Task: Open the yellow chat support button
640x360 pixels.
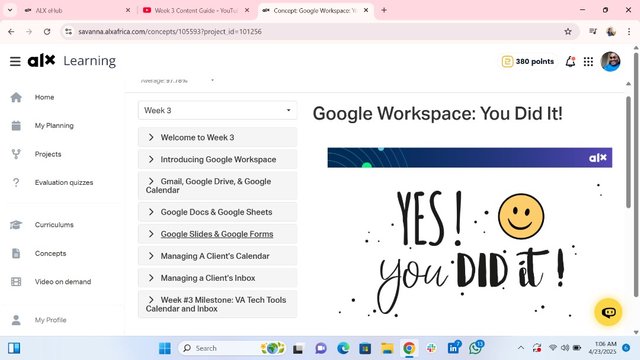Action: [608, 312]
